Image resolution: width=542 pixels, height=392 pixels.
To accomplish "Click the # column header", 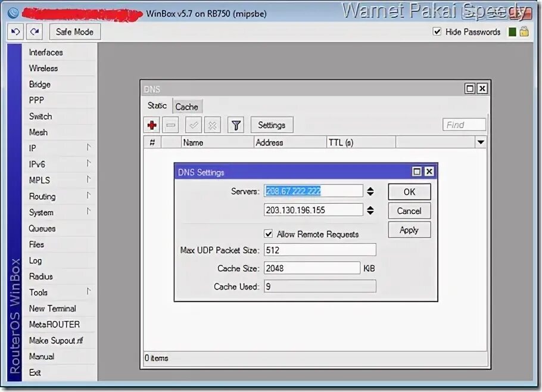I will (152, 142).
